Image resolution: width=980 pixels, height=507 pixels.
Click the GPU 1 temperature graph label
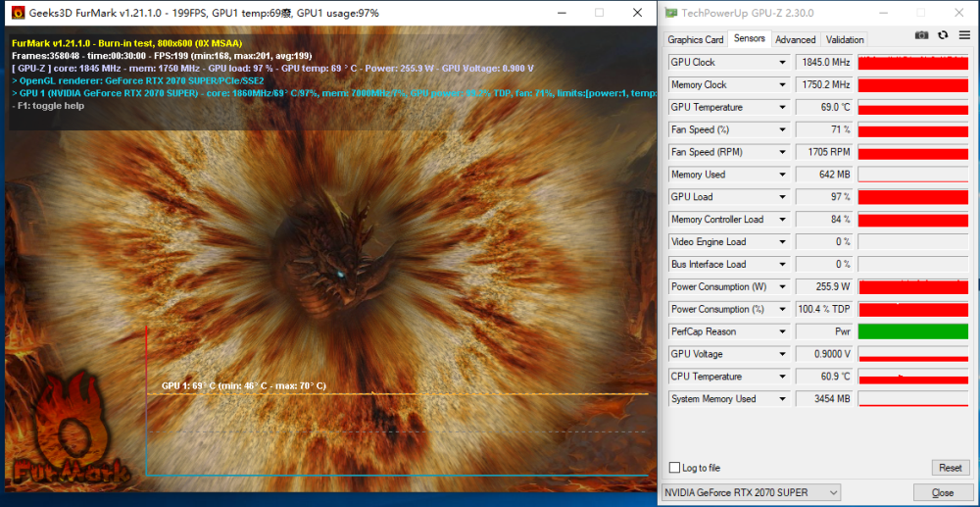click(244, 385)
